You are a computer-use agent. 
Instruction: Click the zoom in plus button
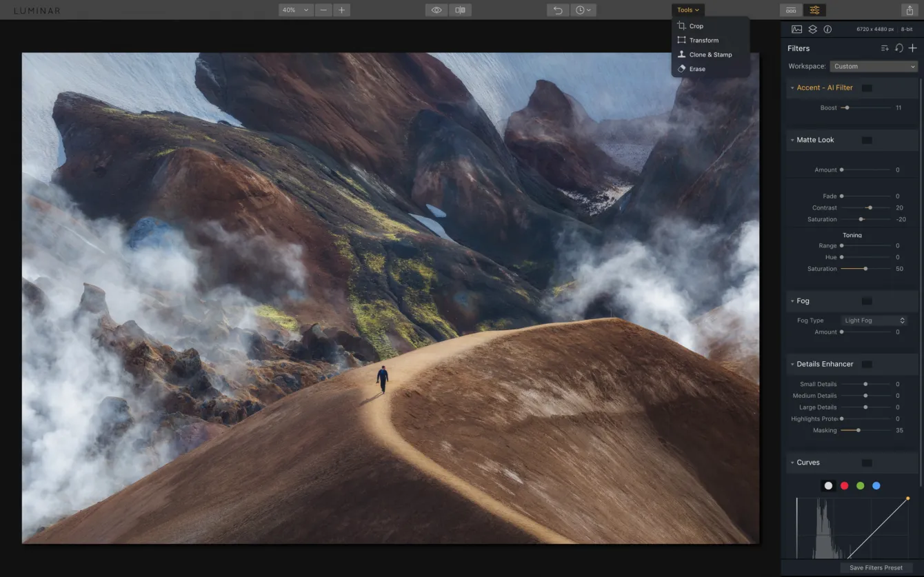342,10
